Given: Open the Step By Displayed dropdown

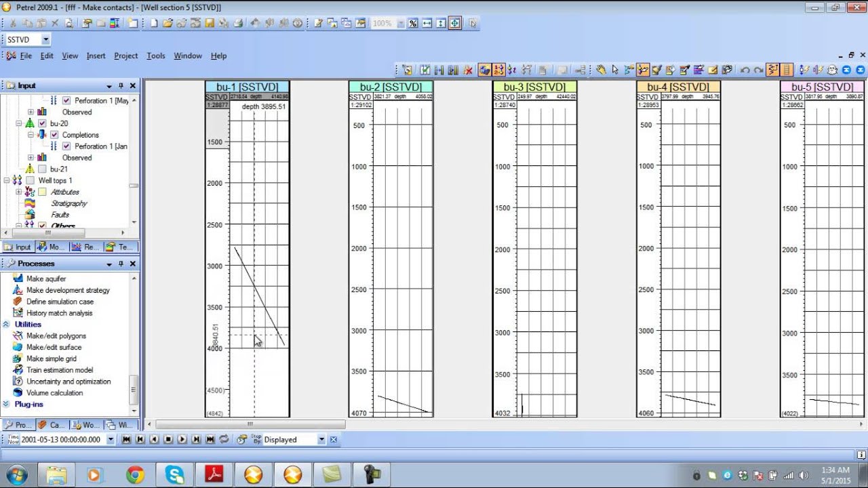Looking at the screenshot, I should coord(321,440).
